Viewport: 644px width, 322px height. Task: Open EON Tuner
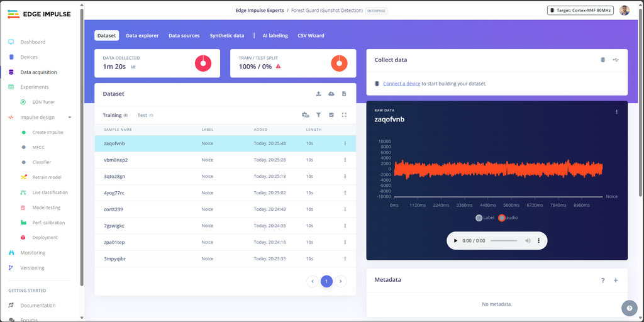coord(43,102)
